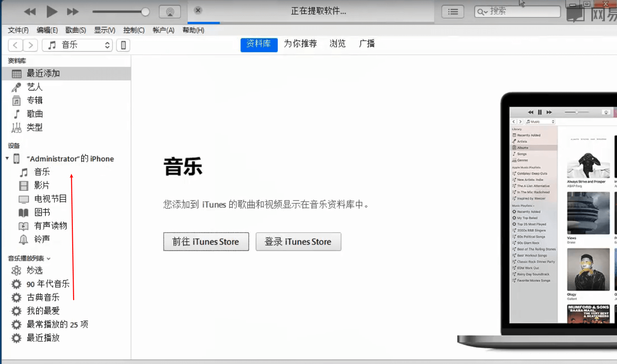This screenshot has width=617, height=364.
Task: Open the 帮助(H) menu
Action: click(x=193, y=30)
